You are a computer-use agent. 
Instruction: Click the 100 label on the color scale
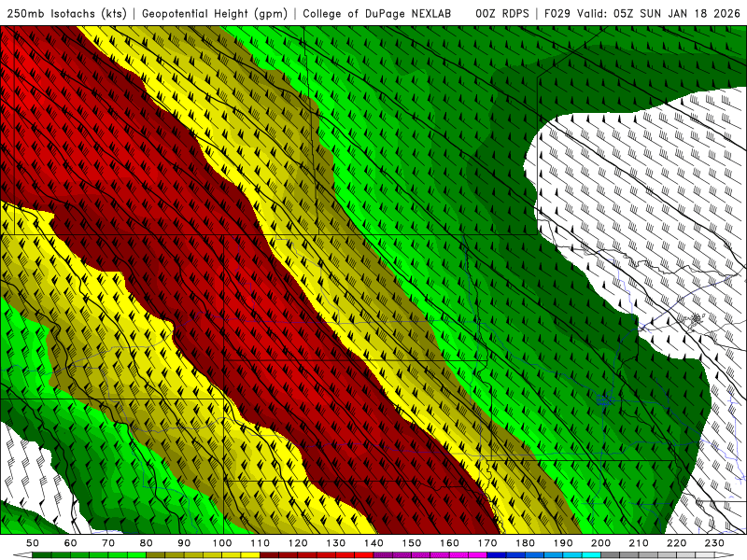pos(222,543)
